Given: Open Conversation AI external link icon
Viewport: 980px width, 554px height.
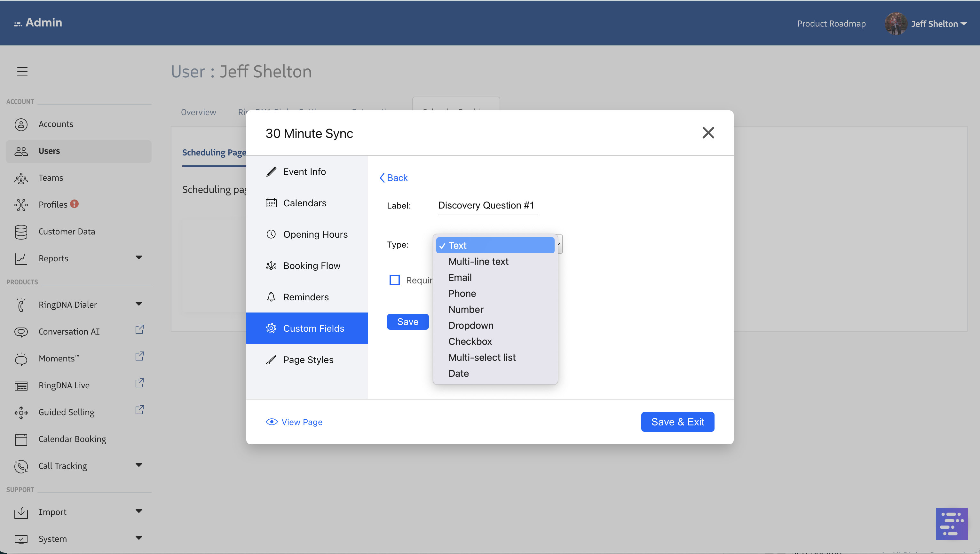Looking at the screenshot, I should click(140, 329).
